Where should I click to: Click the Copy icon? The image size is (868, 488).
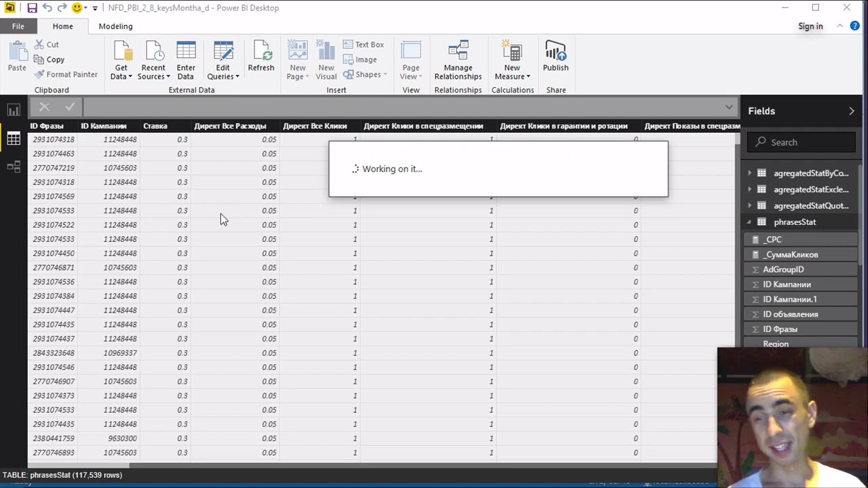point(39,60)
